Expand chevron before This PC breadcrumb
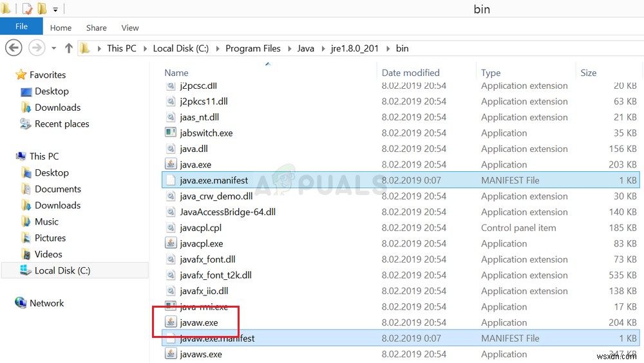The height and width of the screenshot is (363, 644). pos(99,49)
